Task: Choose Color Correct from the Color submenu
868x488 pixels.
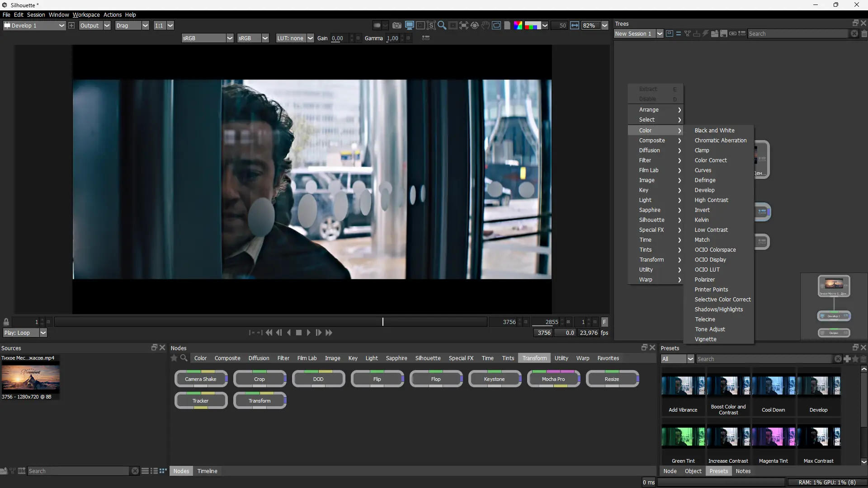Action: pyautogui.click(x=711, y=160)
